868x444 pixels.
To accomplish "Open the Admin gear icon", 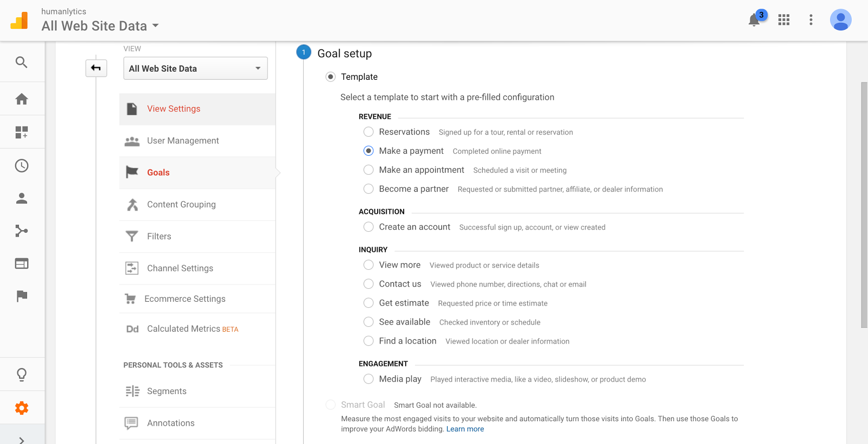I will [x=22, y=408].
